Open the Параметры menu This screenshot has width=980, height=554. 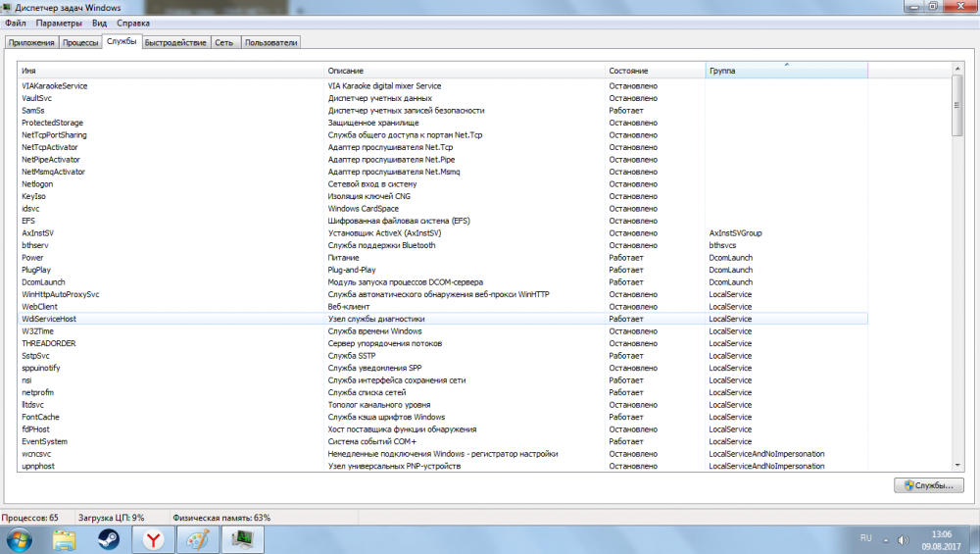tap(60, 23)
